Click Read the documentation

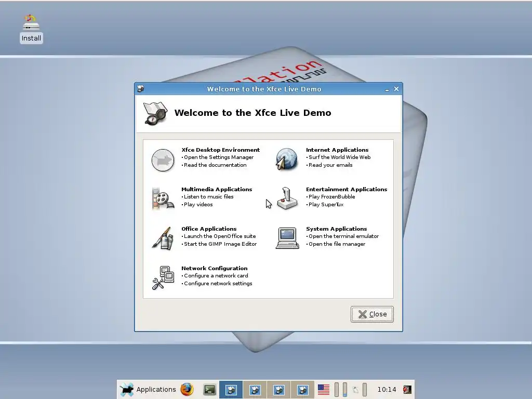coord(215,165)
